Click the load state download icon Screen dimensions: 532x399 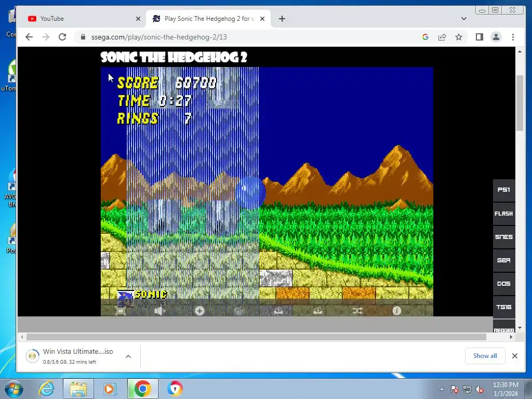click(x=318, y=311)
